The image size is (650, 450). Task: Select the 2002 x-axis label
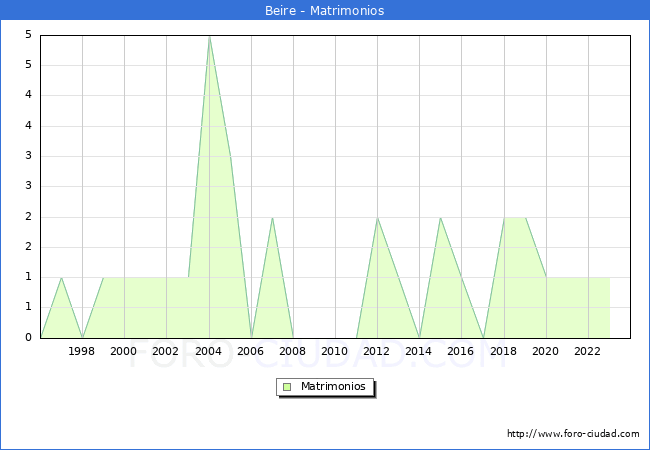pos(165,351)
